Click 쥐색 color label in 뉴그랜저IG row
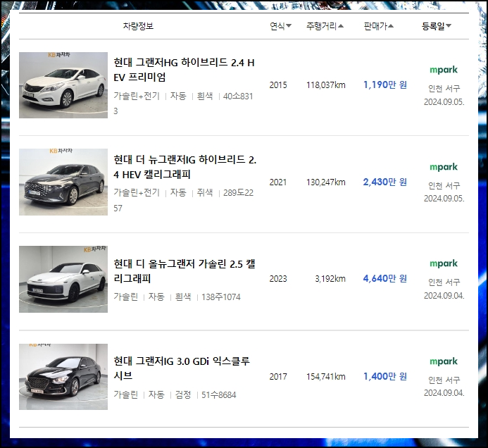This screenshot has width=488, height=448. [x=205, y=192]
